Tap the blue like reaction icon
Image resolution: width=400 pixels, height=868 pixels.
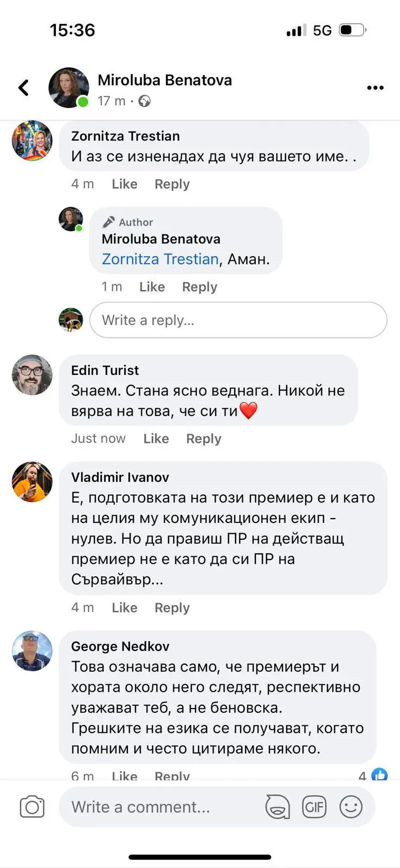(x=379, y=775)
